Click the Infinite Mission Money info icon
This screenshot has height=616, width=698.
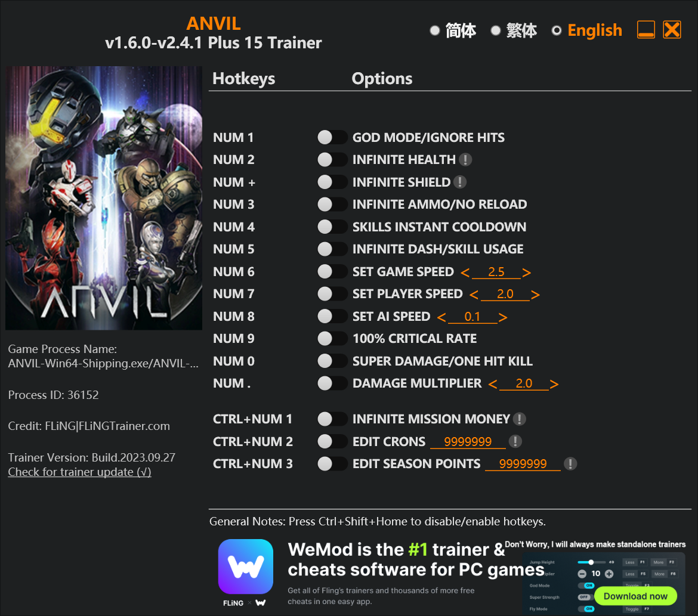click(519, 419)
